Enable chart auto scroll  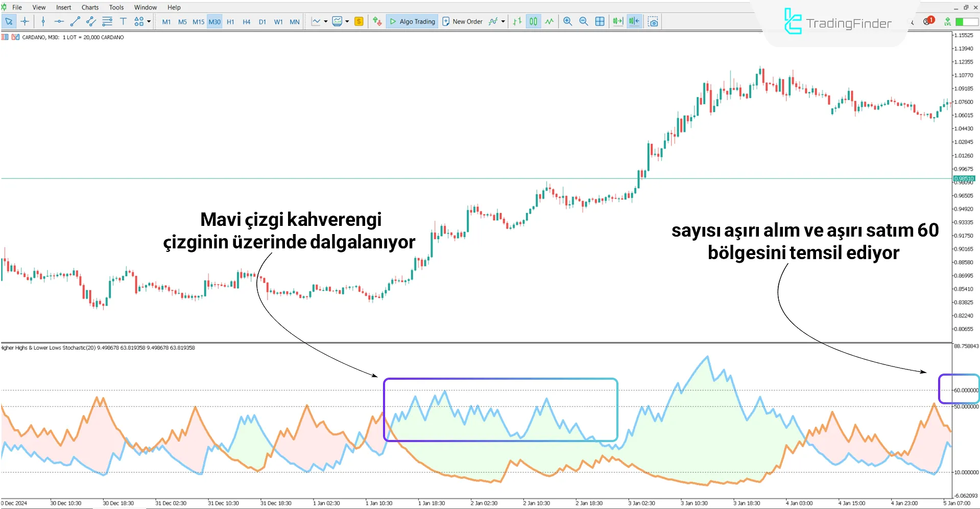[617, 21]
